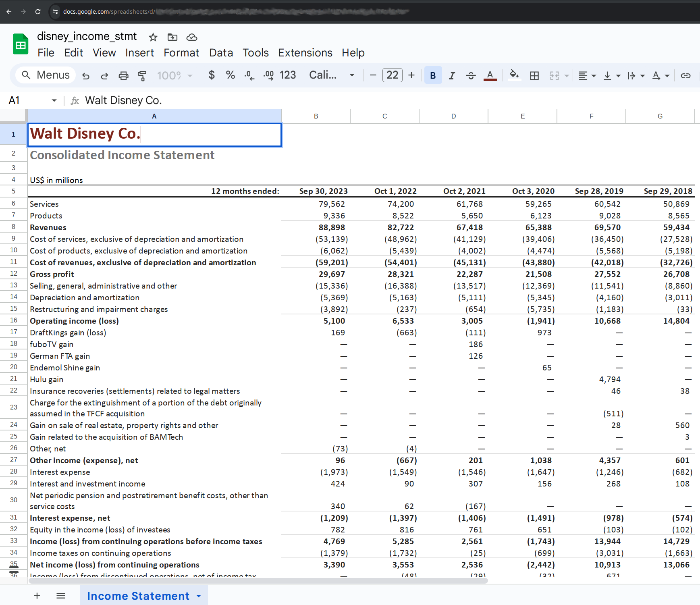700x605 pixels.
Task: Open the Edit menu
Action: [x=73, y=53]
